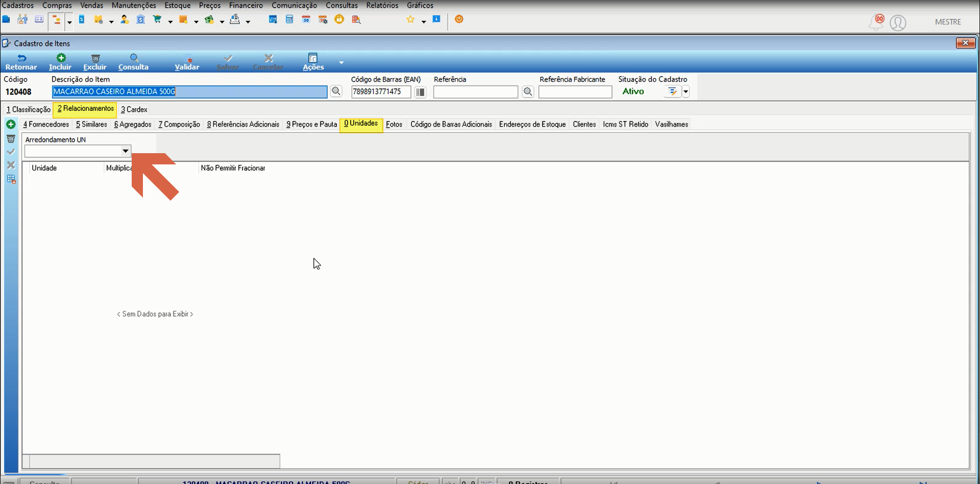
Task: Open the Cadastros menu
Action: (x=18, y=5)
